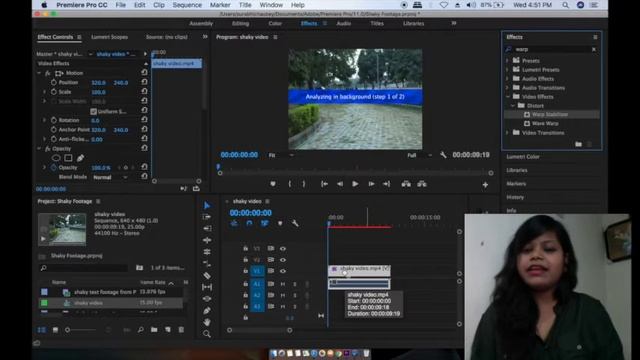The image size is (640, 360).
Task: Click New Bin folder in Project panel
Action: 154,330
